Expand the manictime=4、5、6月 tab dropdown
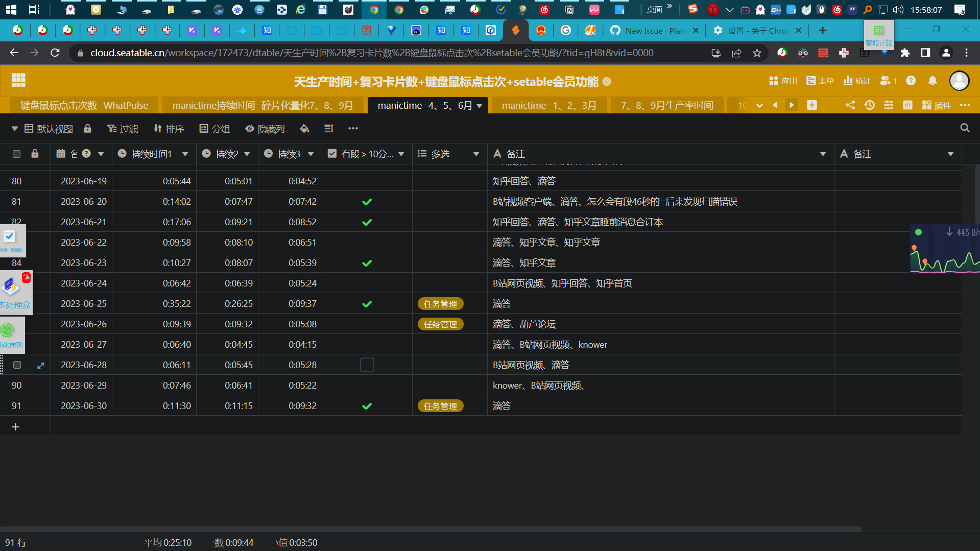This screenshot has height=551, width=980. click(479, 105)
